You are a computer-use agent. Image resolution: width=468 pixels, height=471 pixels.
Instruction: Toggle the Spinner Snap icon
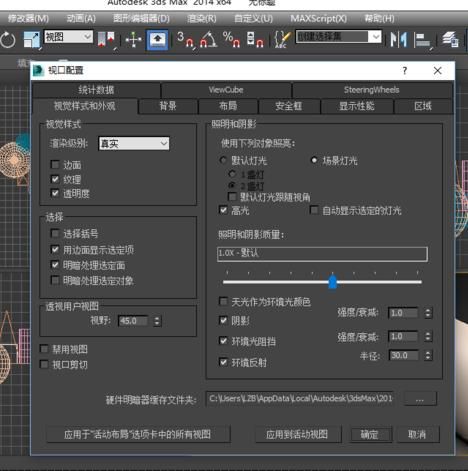tap(255, 40)
